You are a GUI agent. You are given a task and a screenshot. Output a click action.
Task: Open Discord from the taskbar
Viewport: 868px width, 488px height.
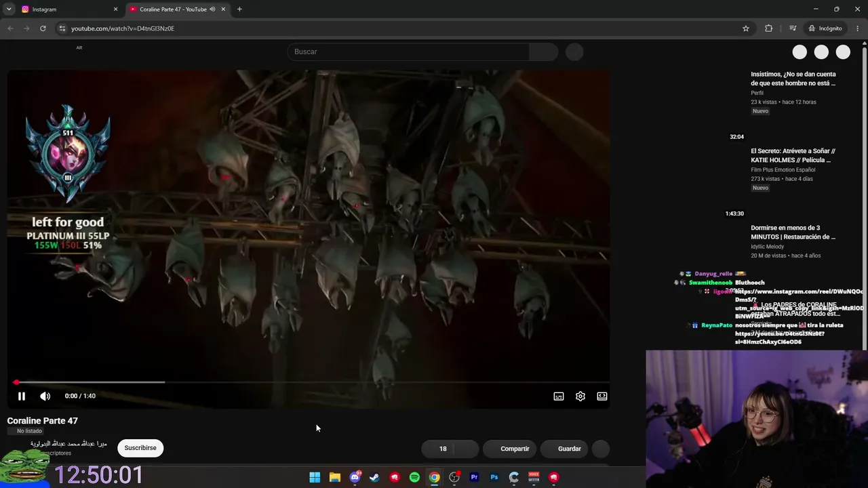coord(355,477)
